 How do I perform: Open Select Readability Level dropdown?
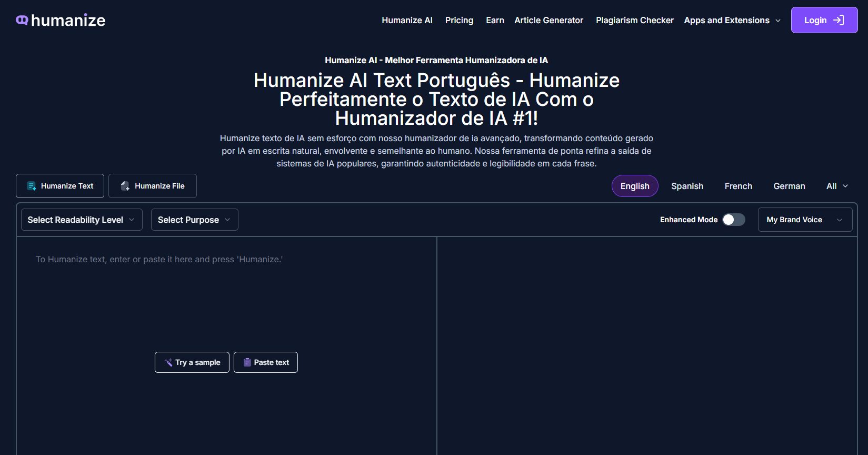pos(82,220)
